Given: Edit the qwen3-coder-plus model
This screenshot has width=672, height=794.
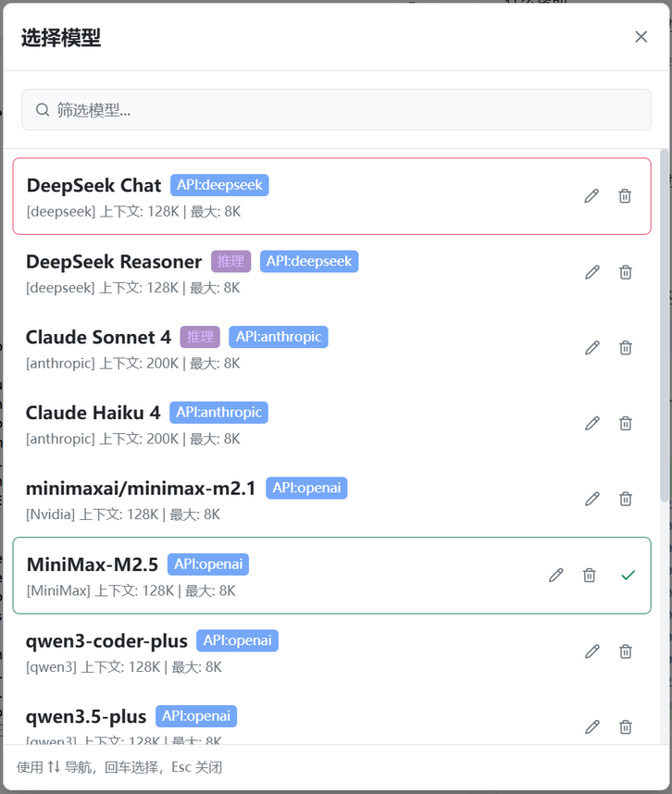Looking at the screenshot, I should [x=592, y=651].
